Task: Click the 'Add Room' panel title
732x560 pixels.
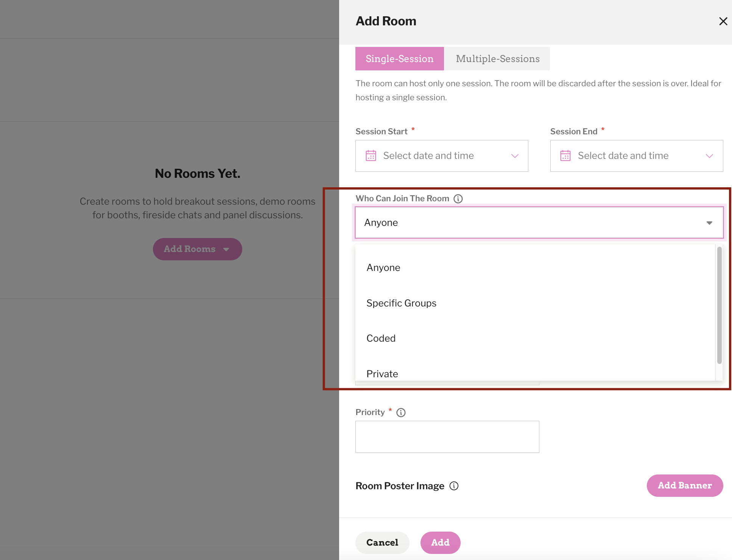Action: coord(386,21)
